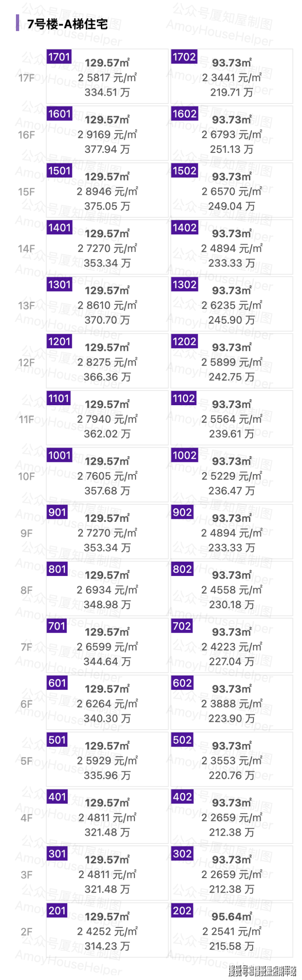This screenshot has height=980, width=302.
Task: Click unit 202 area 95.64㎡
Action: 231,917
